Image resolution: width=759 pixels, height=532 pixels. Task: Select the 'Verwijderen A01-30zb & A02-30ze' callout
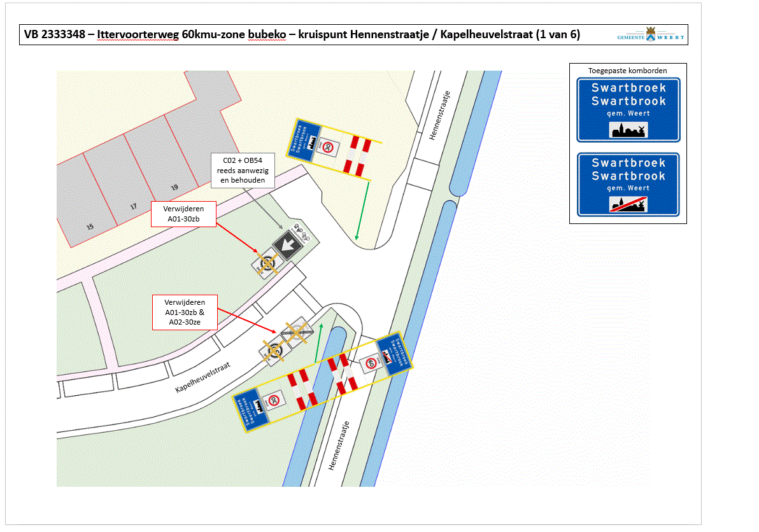click(184, 312)
